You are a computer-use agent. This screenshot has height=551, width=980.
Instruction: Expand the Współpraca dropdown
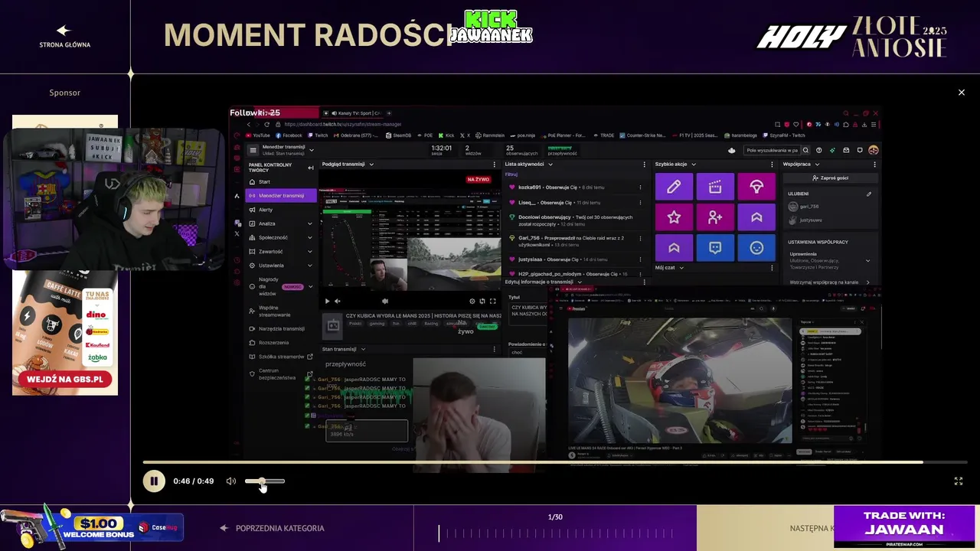tap(817, 164)
